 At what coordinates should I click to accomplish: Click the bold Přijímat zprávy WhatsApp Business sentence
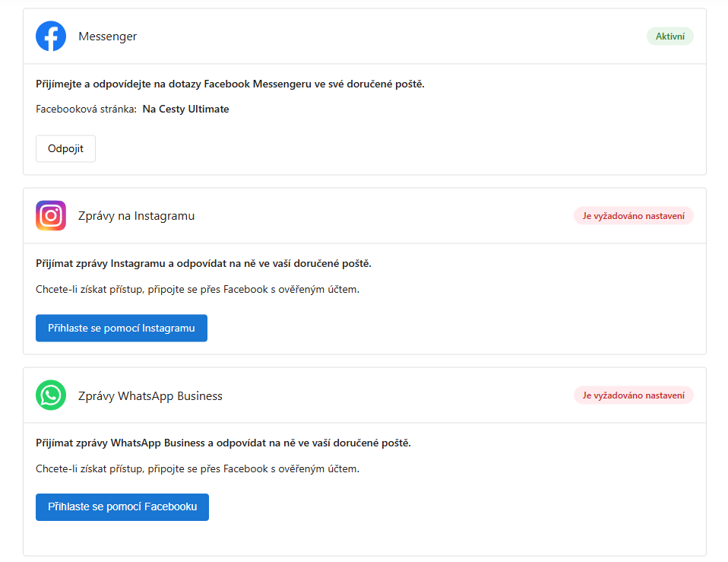tap(223, 443)
